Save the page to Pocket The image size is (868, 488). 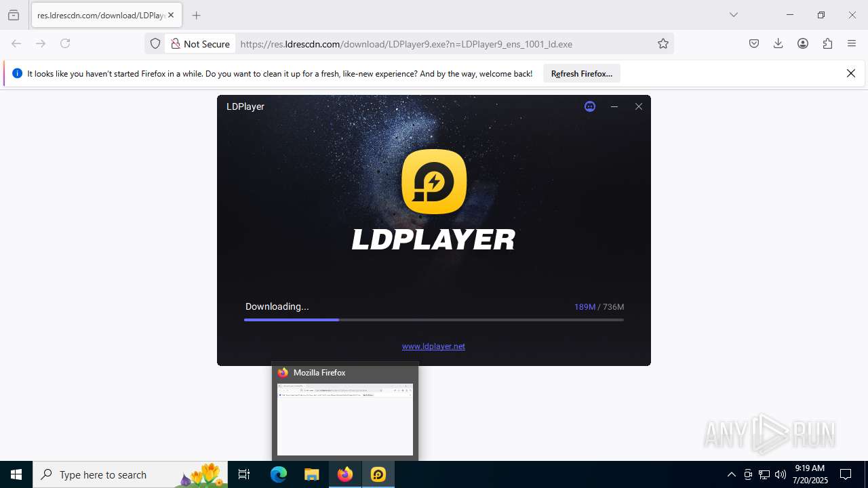click(754, 43)
